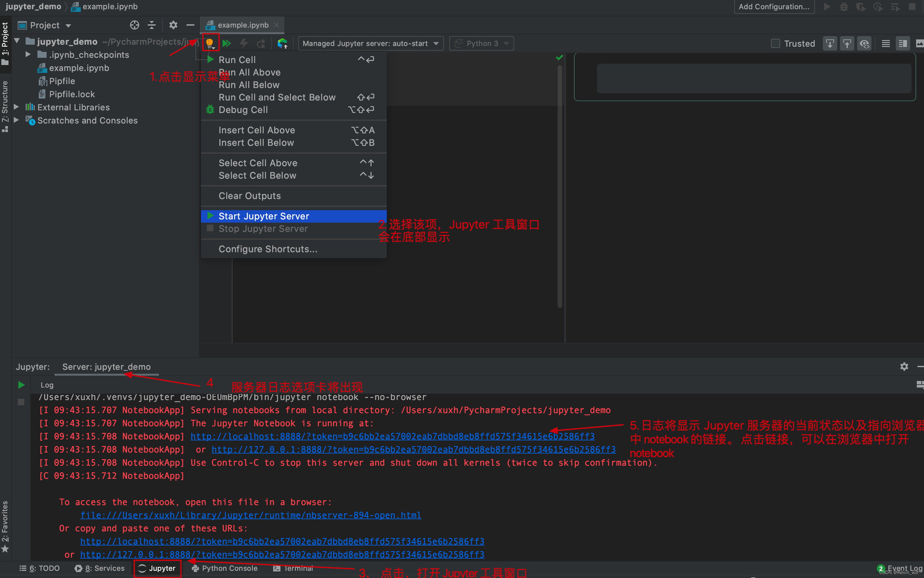Click the Add Configuration button

pyautogui.click(x=774, y=7)
